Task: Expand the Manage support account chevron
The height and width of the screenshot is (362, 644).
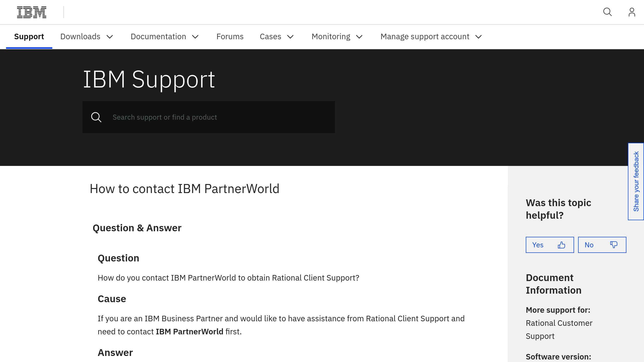Action: click(x=478, y=37)
